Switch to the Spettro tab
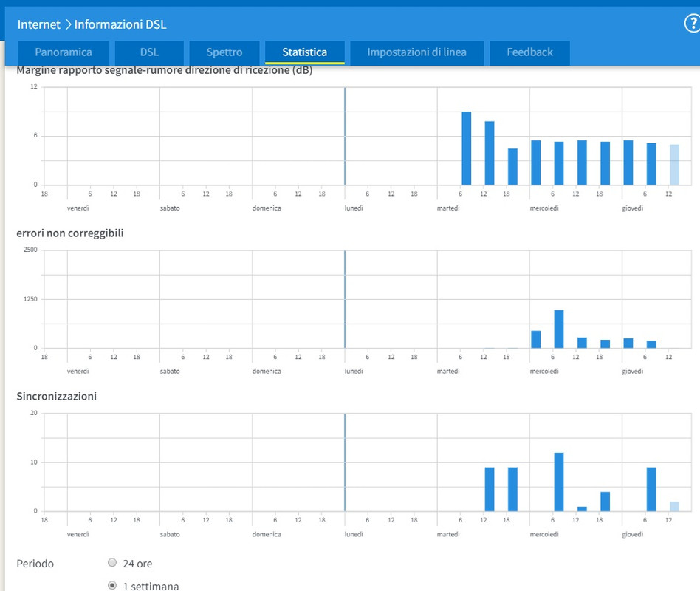The height and width of the screenshot is (591, 700). (x=224, y=52)
